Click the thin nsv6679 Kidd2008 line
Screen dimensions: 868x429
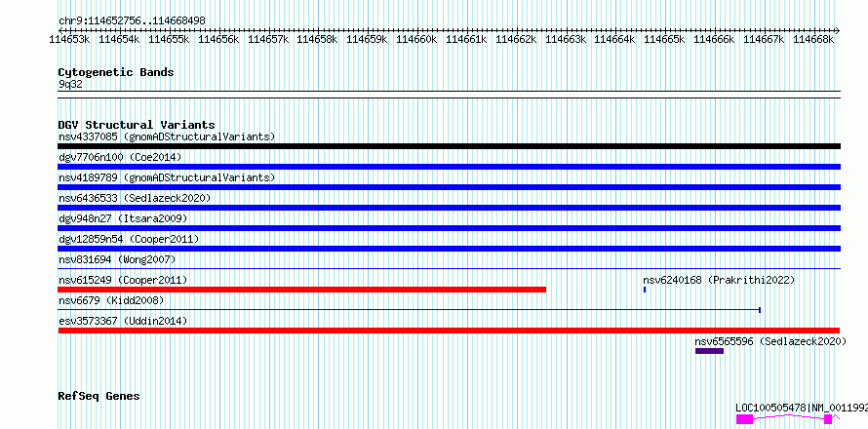click(409, 310)
